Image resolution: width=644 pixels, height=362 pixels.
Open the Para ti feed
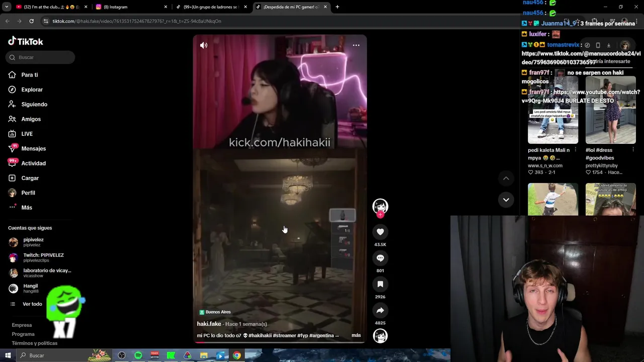click(x=29, y=75)
